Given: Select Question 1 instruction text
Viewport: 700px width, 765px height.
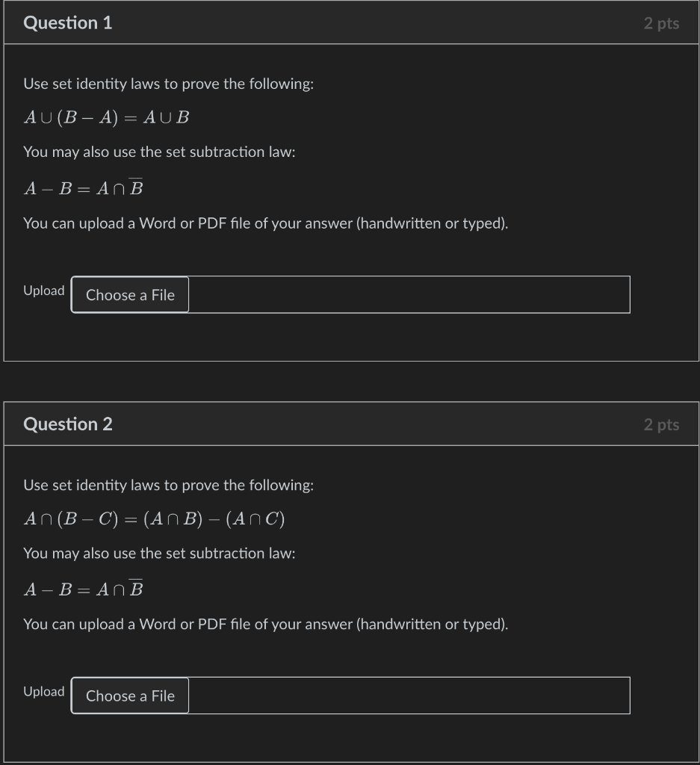Looking at the screenshot, I should (170, 84).
